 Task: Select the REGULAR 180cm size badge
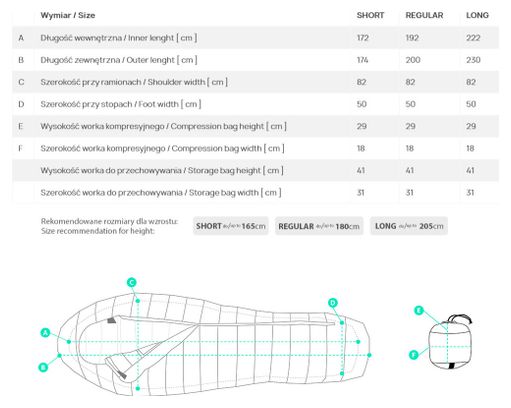pyautogui.click(x=319, y=226)
